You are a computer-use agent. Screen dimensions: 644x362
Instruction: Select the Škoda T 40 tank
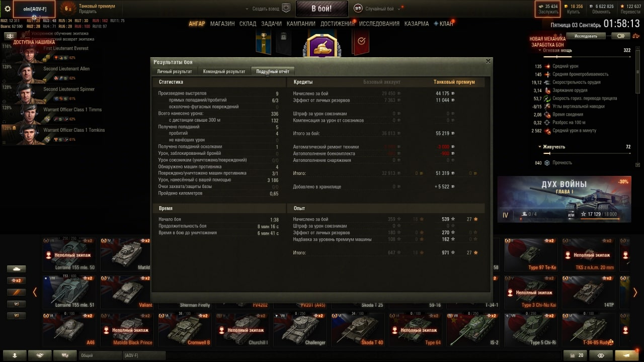click(x=358, y=329)
